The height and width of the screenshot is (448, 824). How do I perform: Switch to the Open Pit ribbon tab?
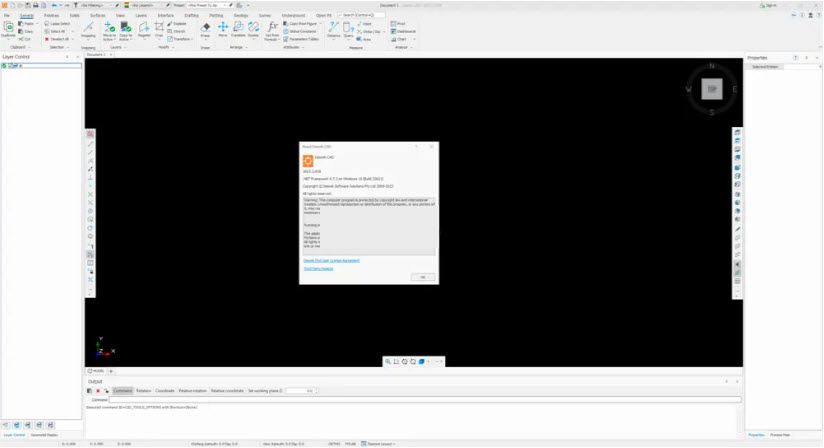click(x=324, y=16)
